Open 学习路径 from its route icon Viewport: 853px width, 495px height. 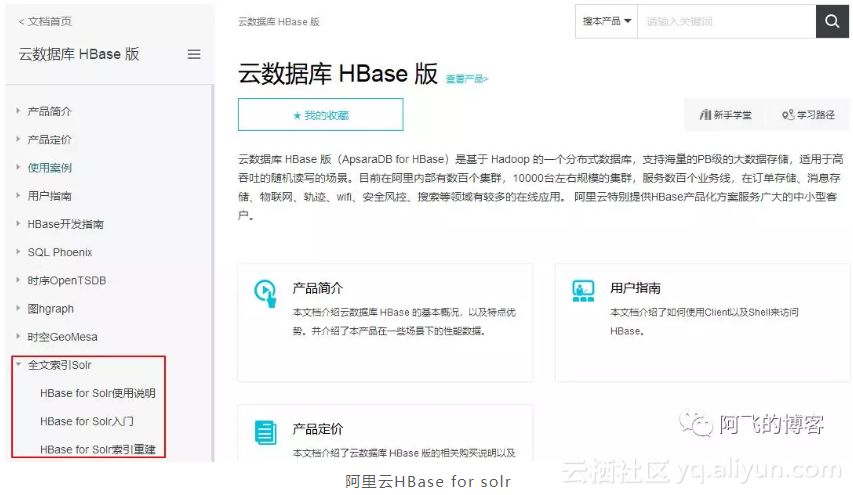point(788,115)
